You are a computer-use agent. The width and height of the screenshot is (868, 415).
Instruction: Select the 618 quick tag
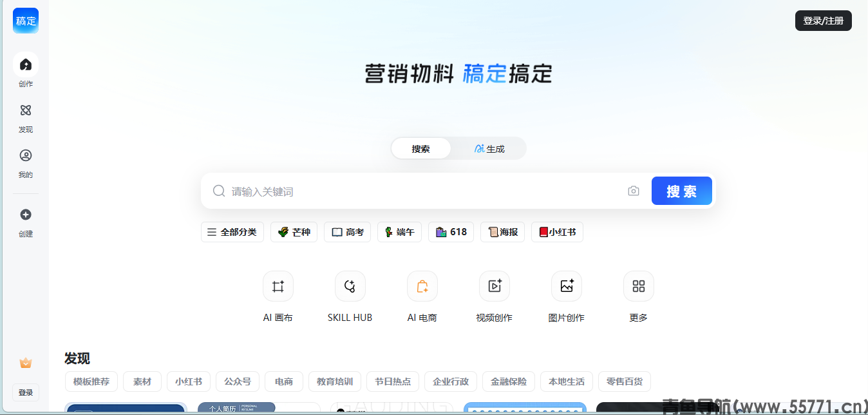451,232
